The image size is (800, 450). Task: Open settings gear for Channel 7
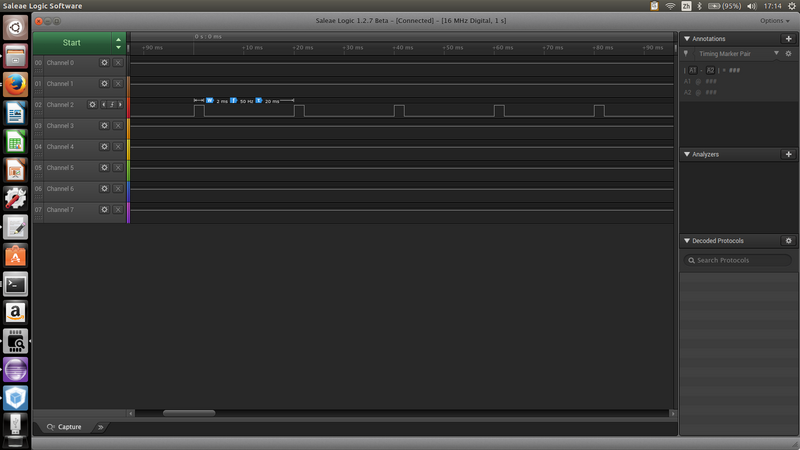coord(104,210)
